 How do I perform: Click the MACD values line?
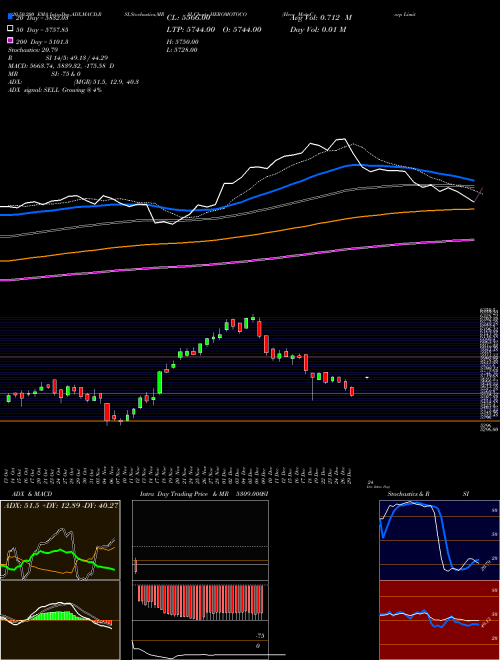coord(61,66)
